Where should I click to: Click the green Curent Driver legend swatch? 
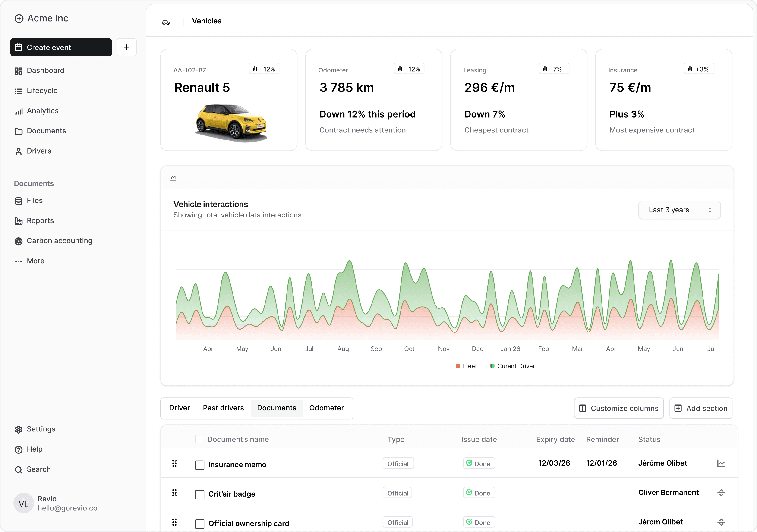[x=492, y=366]
